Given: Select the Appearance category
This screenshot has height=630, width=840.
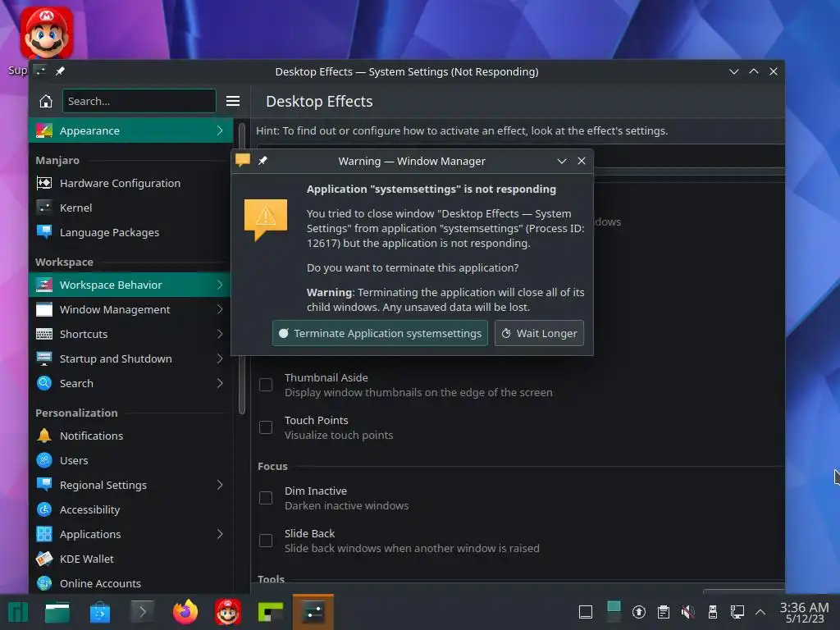Looking at the screenshot, I should pyautogui.click(x=130, y=130).
